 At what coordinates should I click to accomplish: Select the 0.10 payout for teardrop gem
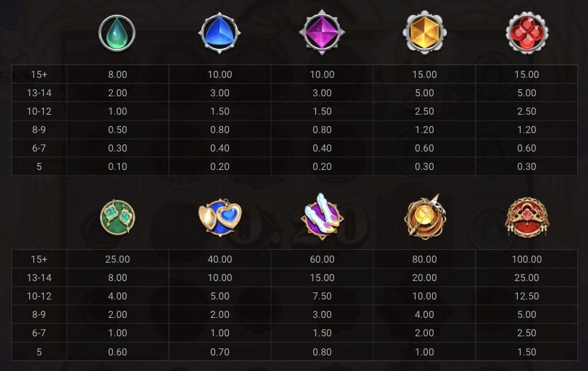[x=118, y=166]
